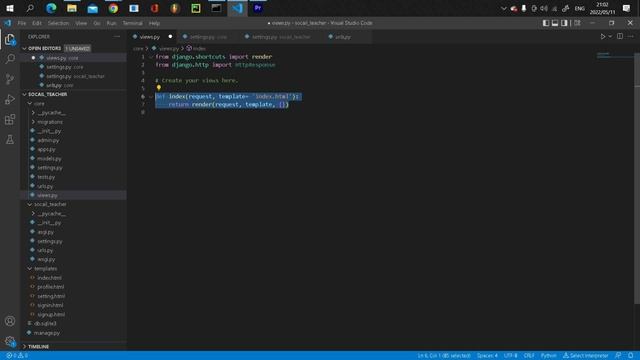
Task: Toggle bottom Panel visibility
Action: (555, 23)
